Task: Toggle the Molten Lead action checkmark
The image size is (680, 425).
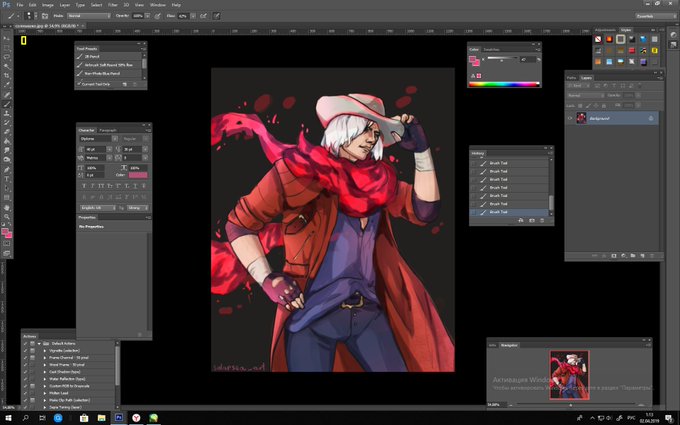Action: pos(25,393)
